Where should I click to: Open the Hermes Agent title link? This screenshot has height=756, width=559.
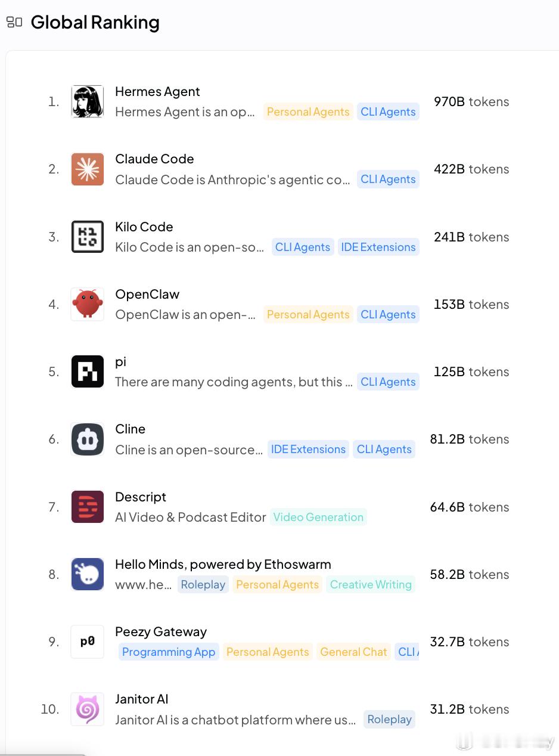coord(157,92)
